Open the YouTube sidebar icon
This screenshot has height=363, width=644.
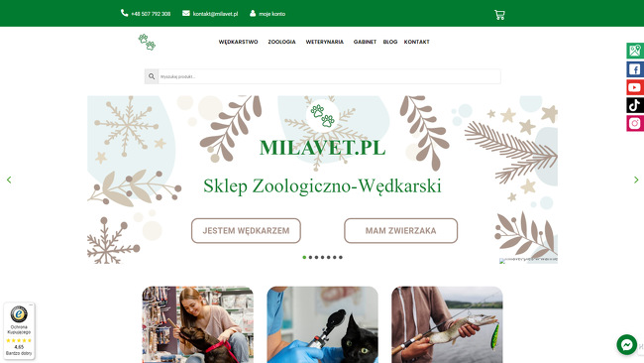click(635, 87)
